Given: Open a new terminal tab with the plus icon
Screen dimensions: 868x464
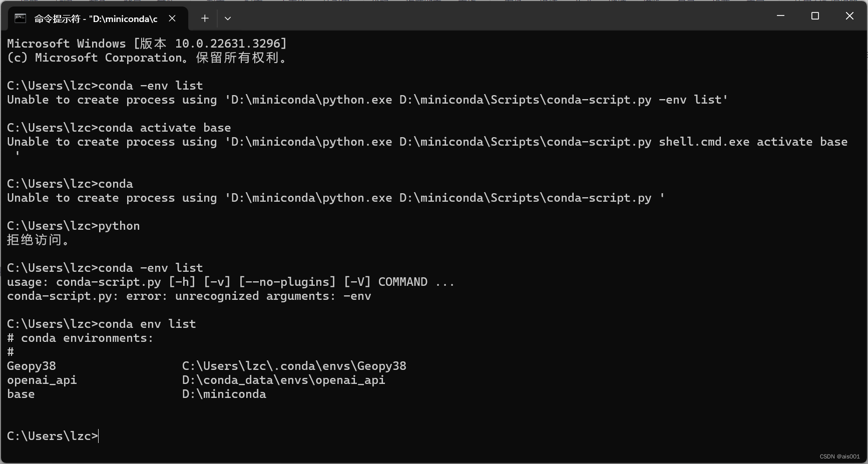Looking at the screenshot, I should coord(205,19).
